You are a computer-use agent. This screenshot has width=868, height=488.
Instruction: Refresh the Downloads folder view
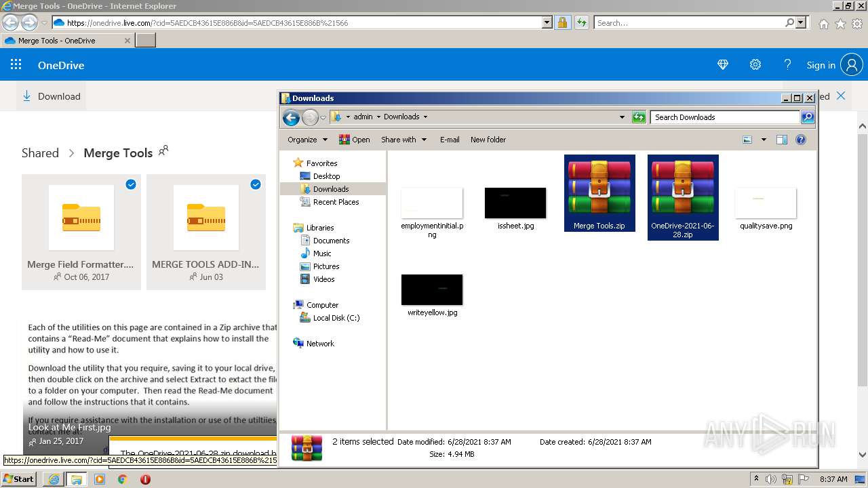coord(639,117)
